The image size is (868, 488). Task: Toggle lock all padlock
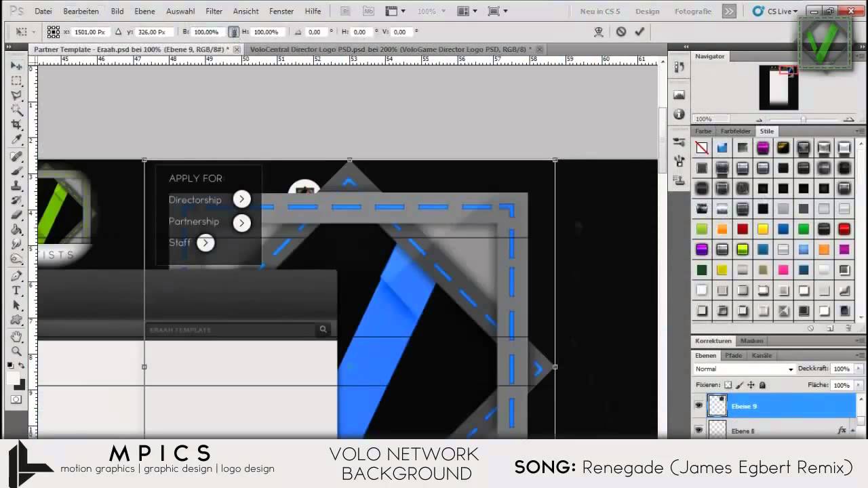click(x=762, y=385)
